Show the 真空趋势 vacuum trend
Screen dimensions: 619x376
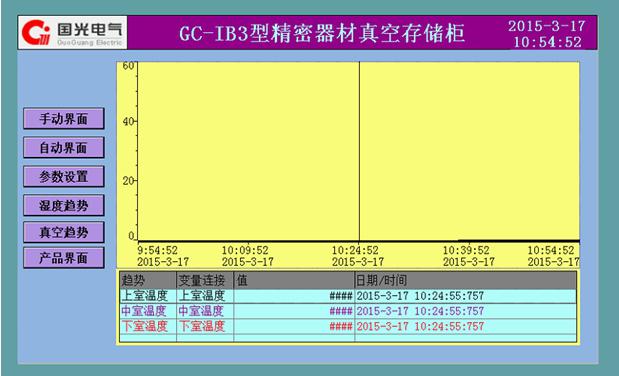coord(64,232)
